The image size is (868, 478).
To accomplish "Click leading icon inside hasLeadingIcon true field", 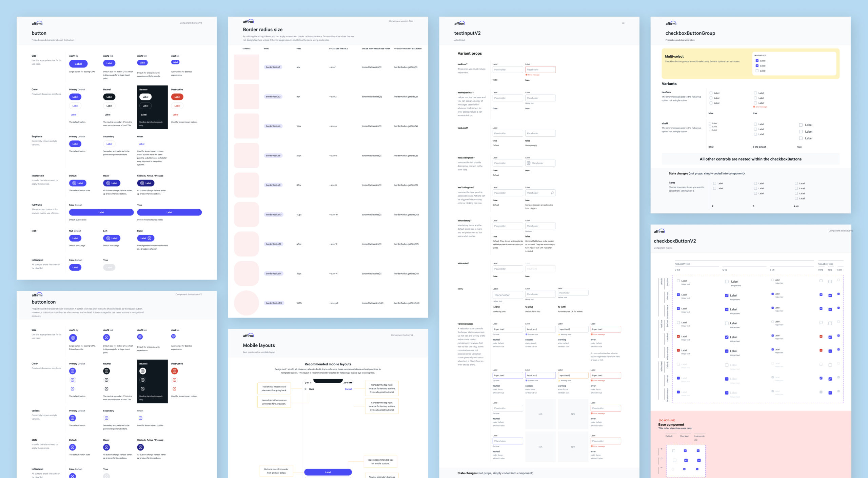I will pos(529,163).
